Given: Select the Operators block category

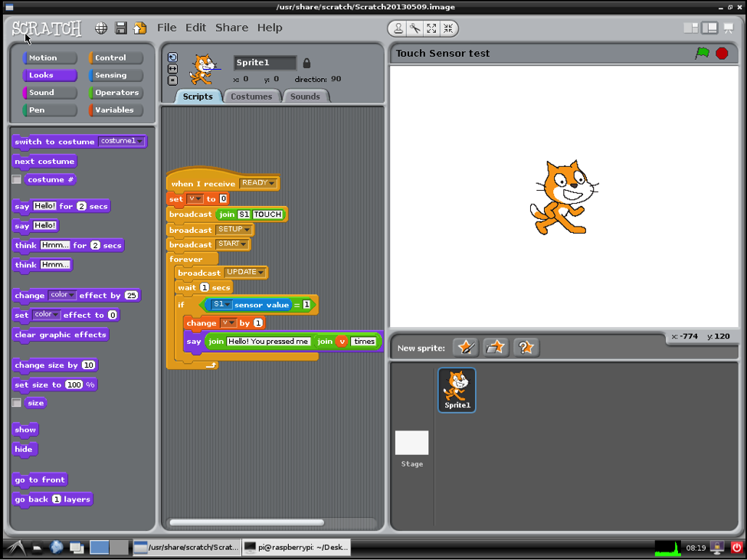Looking at the screenshot, I should 116,93.
